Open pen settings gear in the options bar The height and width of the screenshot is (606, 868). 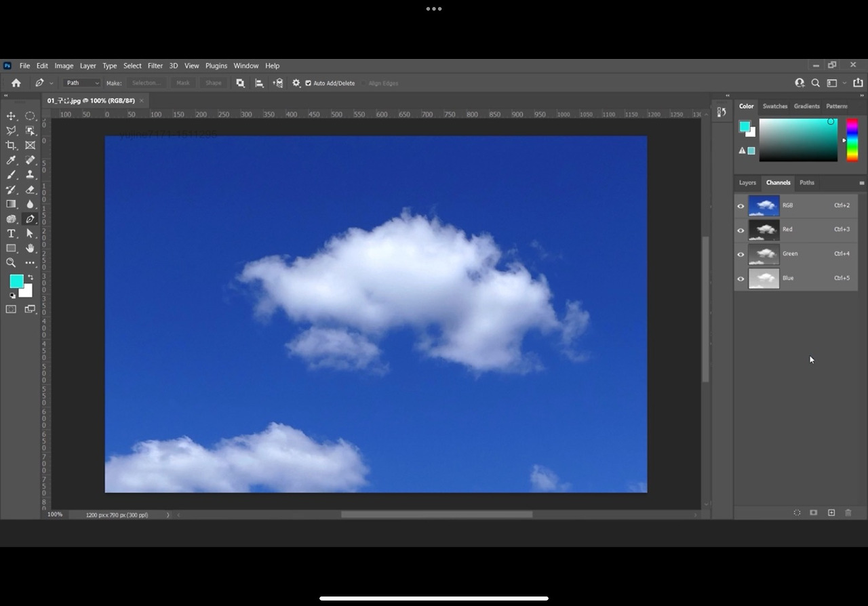[x=296, y=83]
